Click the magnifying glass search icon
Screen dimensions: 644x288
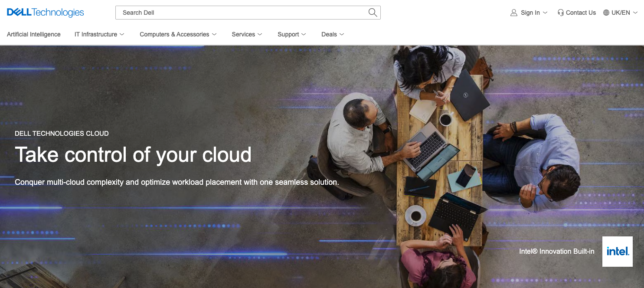373,13
